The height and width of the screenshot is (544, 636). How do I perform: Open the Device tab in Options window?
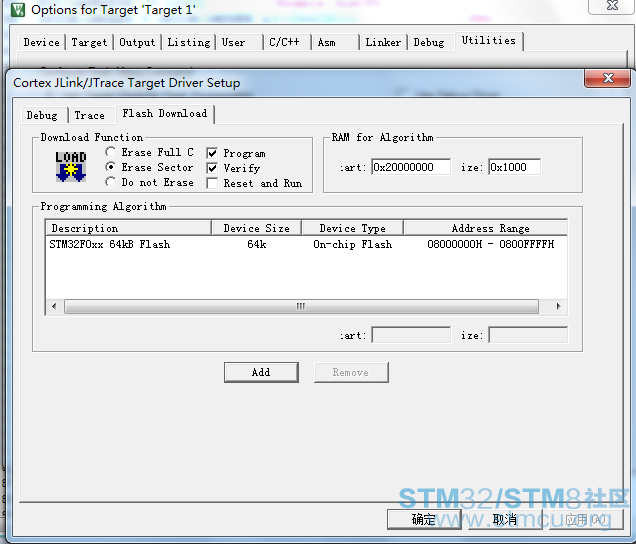coord(41,42)
